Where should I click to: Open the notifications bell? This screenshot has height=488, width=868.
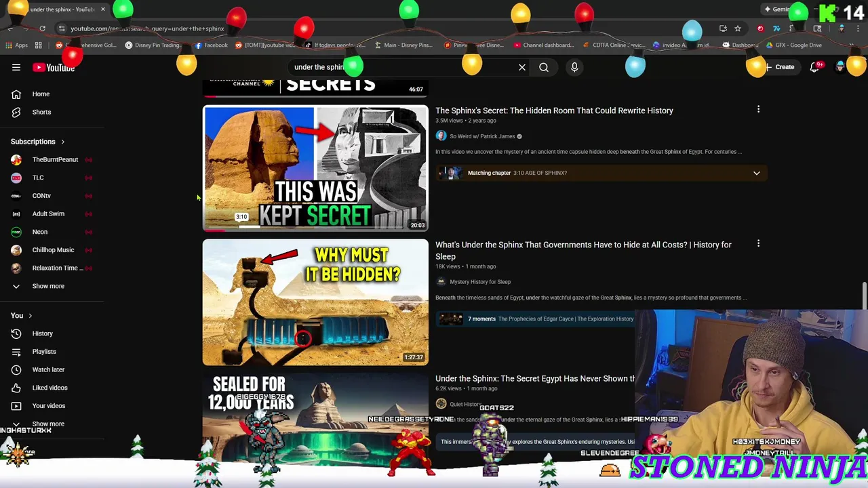click(815, 67)
